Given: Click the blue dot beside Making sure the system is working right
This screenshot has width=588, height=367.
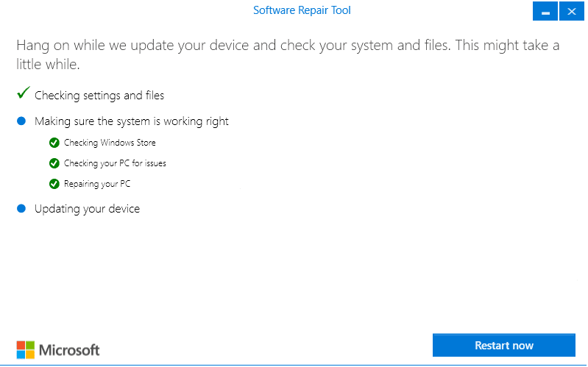Looking at the screenshot, I should pyautogui.click(x=21, y=121).
